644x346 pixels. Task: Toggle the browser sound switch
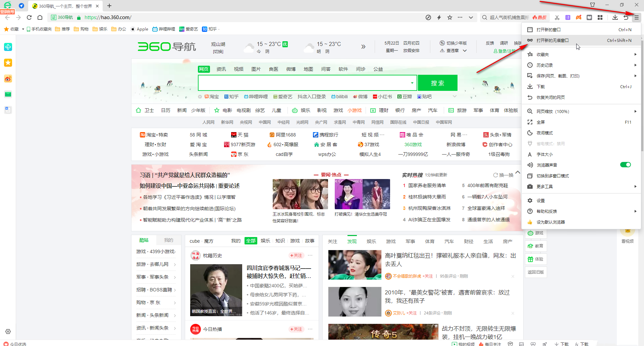(x=626, y=165)
